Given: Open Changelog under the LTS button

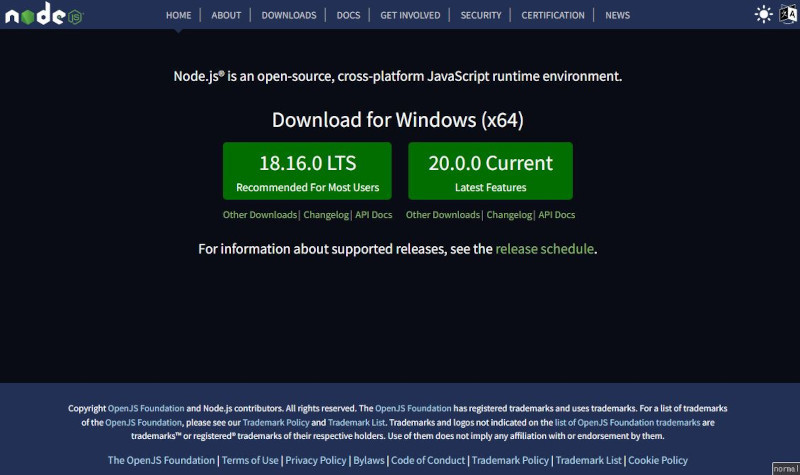Looking at the screenshot, I should [x=326, y=215].
